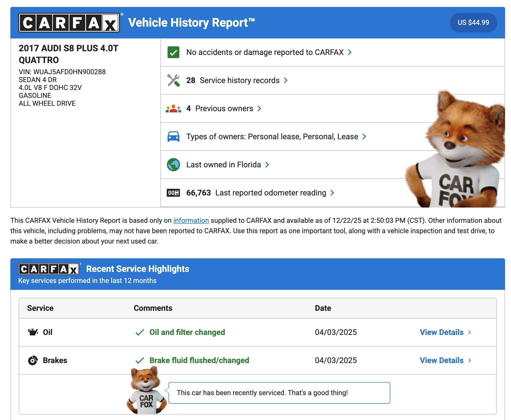Open Types of owners row
This screenshot has height=420, width=511.
[272, 137]
